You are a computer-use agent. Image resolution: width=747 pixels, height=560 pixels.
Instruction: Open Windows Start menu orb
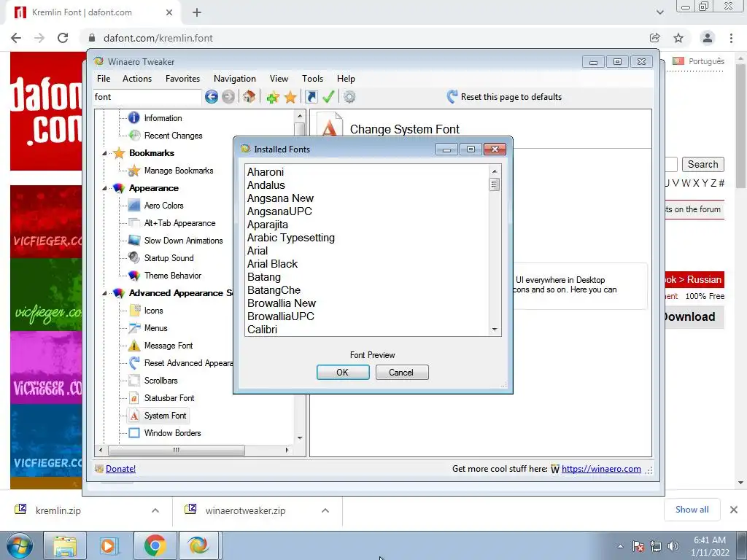19,545
